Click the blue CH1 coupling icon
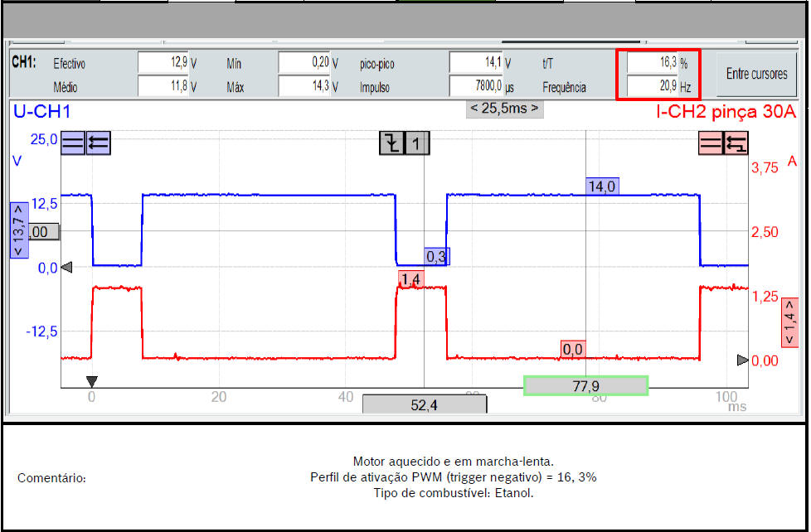The image size is (811, 532). (x=73, y=143)
